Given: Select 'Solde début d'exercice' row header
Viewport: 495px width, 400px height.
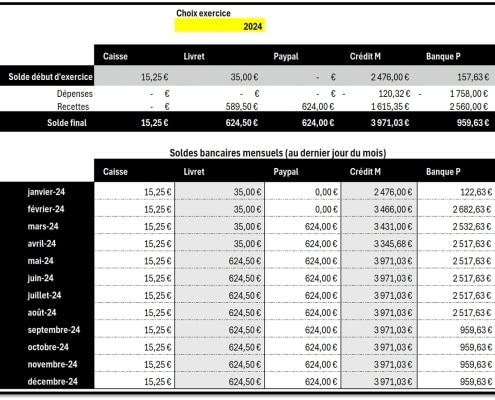Looking at the screenshot, I should 50,77.
